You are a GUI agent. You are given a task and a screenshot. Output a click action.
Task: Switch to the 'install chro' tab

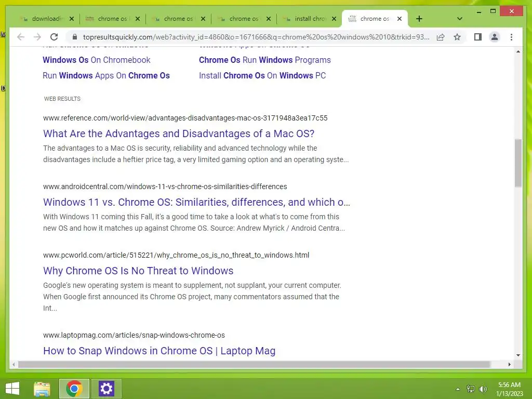click(x=310, y=19)
